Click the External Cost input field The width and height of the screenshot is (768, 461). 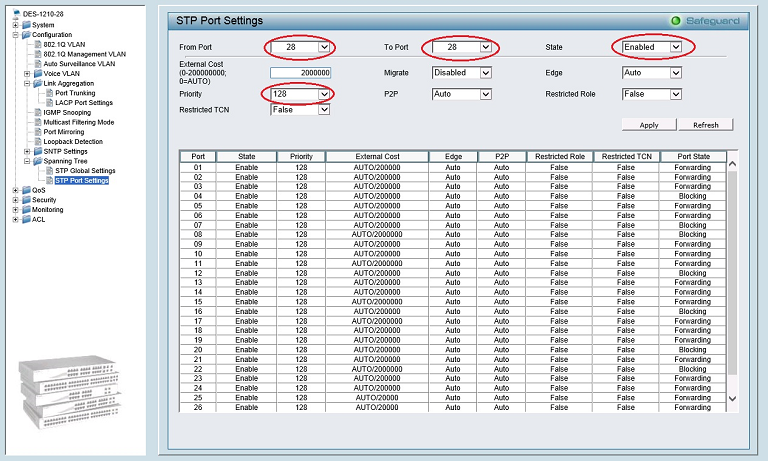(300, 73)
